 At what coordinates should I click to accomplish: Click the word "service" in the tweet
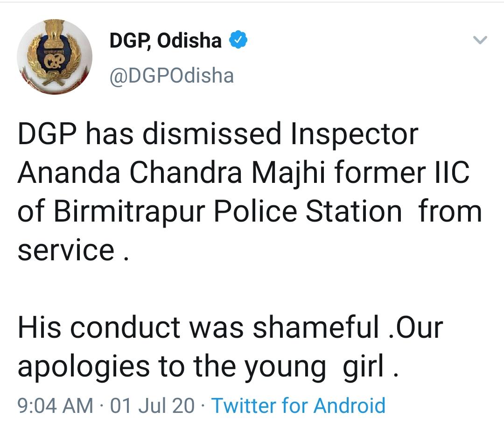pos(66,251)
